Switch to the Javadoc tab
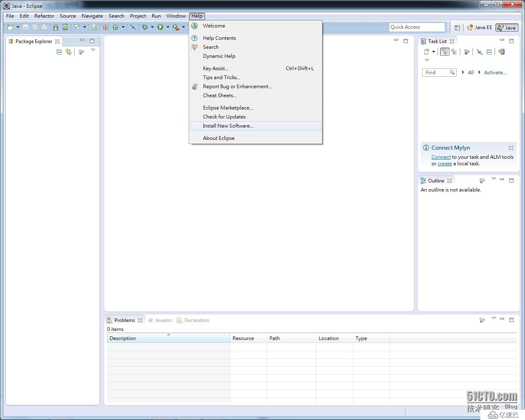Viewport: 525px width, 420px height. 160,320
